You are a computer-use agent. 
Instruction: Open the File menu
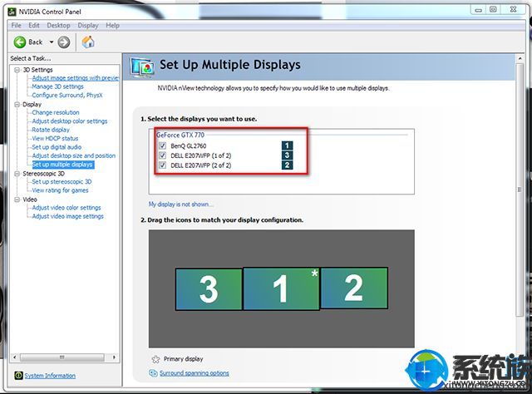(x=17, y=26)
